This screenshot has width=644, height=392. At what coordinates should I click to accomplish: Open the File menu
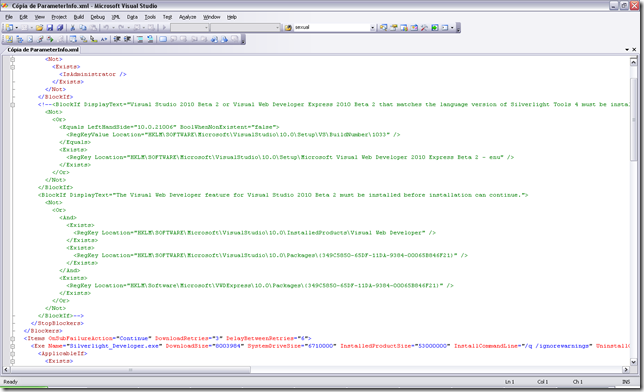pos(9,17)
